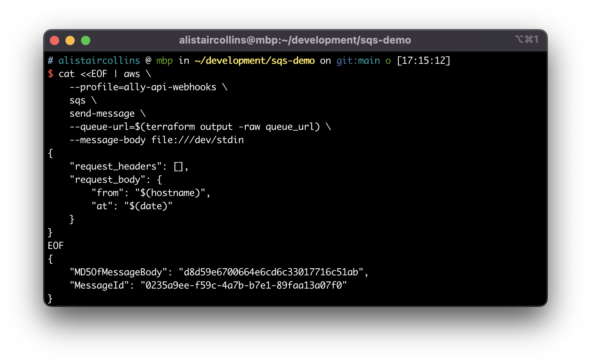Click the git:main branch indicator

[x=358, y=61]
